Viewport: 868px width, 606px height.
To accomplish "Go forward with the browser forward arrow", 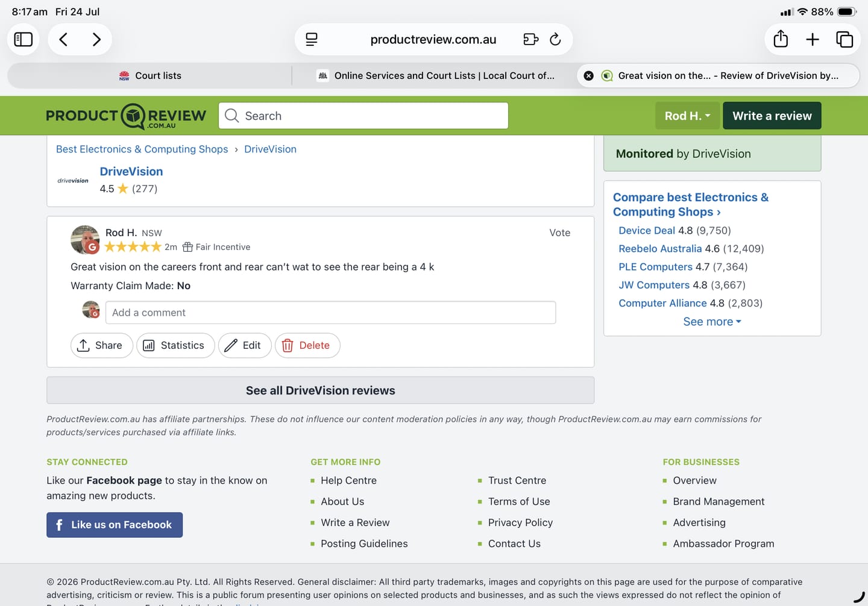I will pos(96,39).
